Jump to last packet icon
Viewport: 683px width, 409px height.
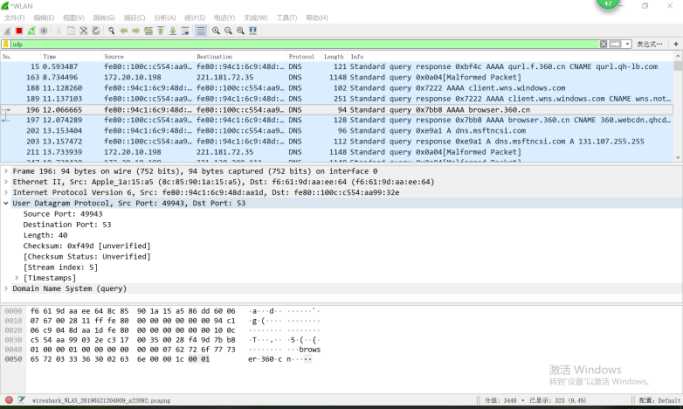(x=172, y=30)
